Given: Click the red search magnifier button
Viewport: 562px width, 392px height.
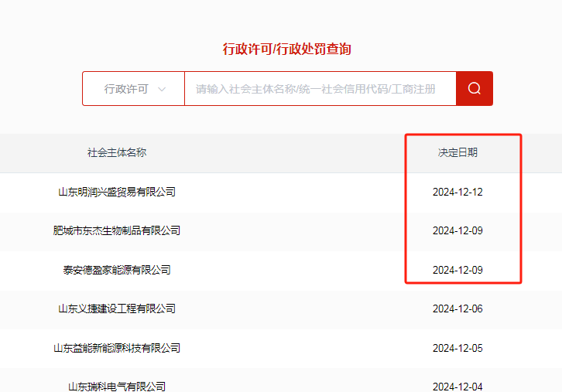Looking at the screenshot, I should pos(475,88).
